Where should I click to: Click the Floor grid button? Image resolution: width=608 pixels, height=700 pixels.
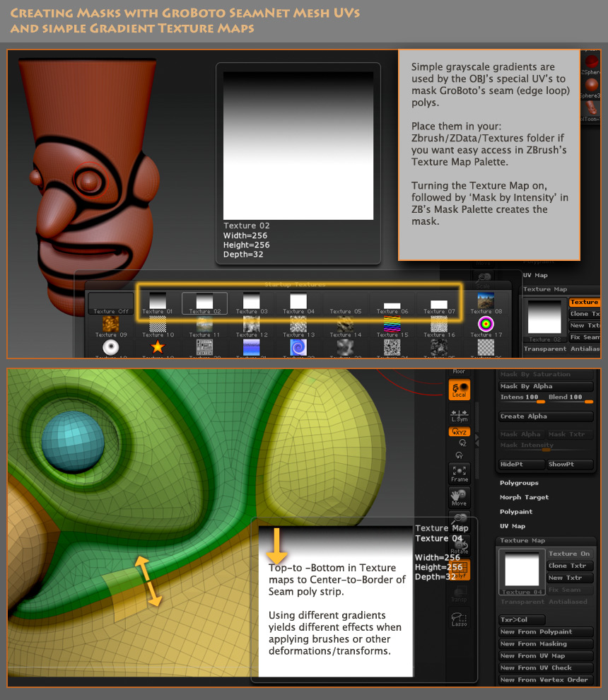(x=459, y=371)
